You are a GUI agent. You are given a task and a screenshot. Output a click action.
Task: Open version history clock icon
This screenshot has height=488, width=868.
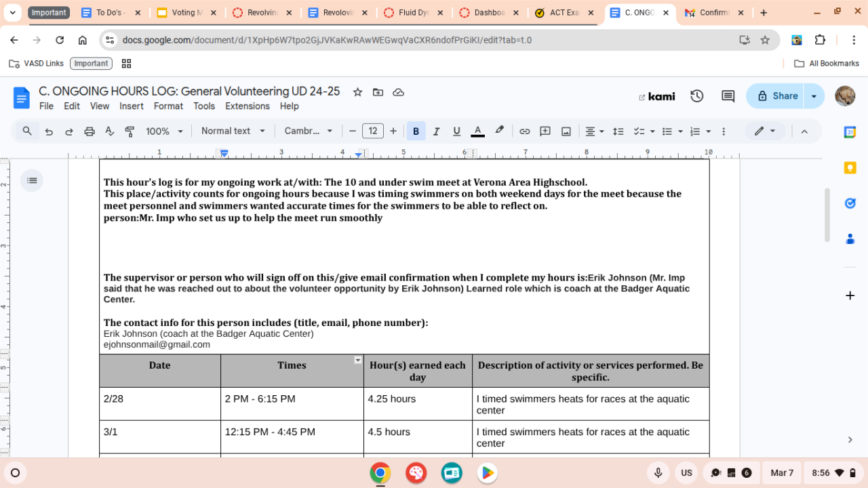coord(696,96)
